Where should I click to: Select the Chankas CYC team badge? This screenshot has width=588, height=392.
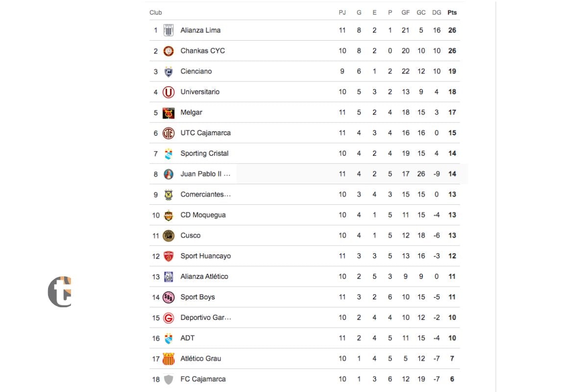point(168,50)
